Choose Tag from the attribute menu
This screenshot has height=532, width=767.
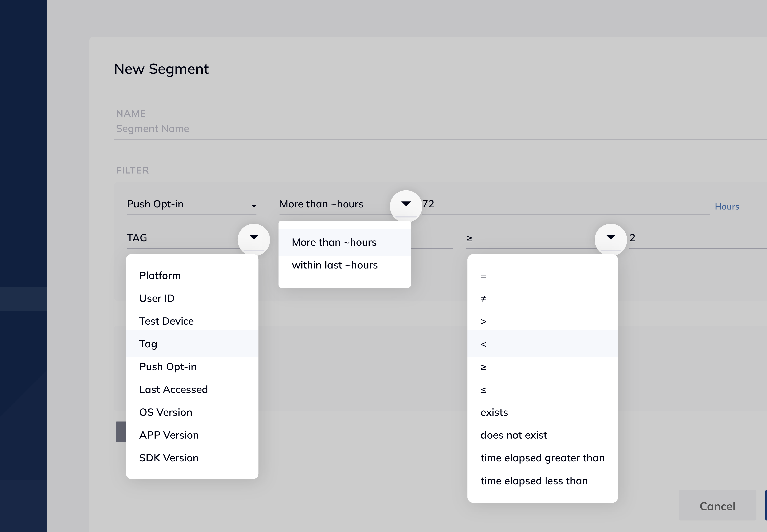click(148, 344)
